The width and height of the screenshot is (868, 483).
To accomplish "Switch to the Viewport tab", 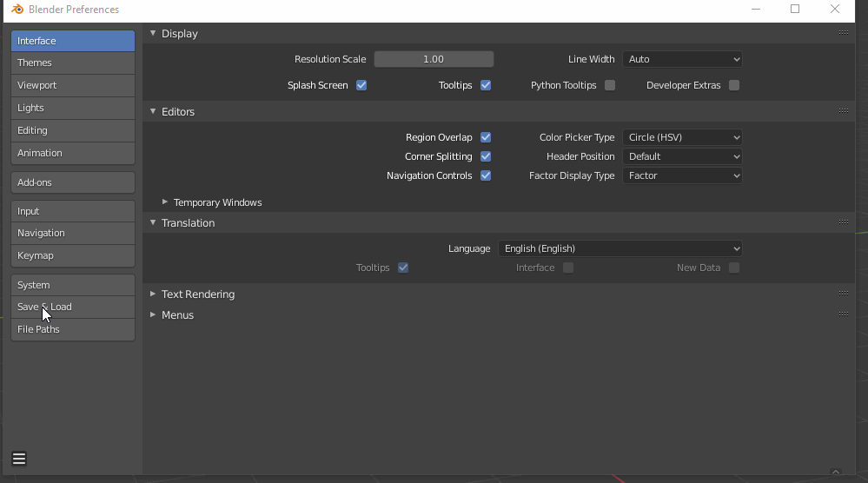I will [73, 86].
